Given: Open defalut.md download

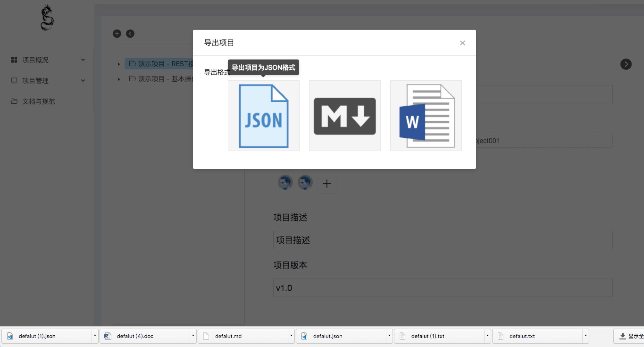Looking at the screenshot, I should click(x=243, y=336).
